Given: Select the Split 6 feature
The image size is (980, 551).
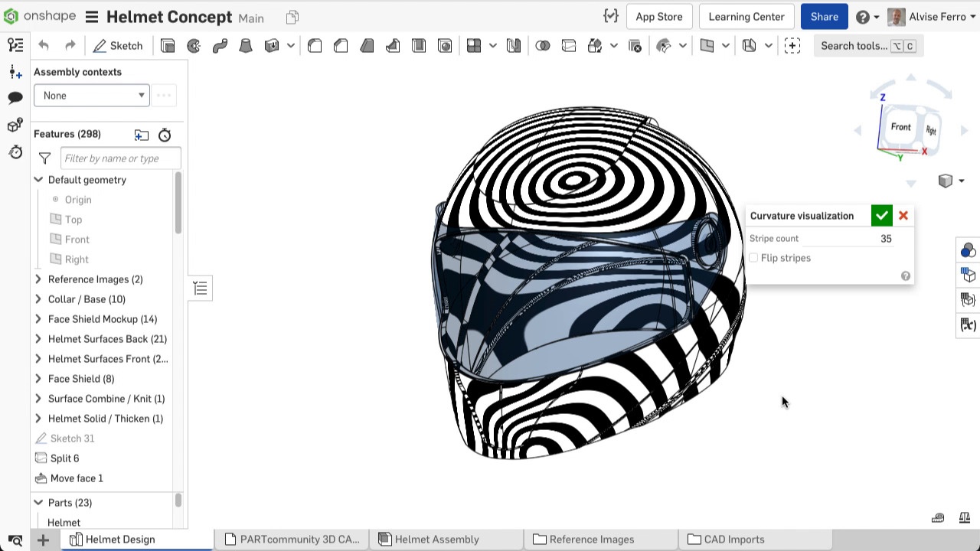Looking at the screenshot, I should pos(64,458).
